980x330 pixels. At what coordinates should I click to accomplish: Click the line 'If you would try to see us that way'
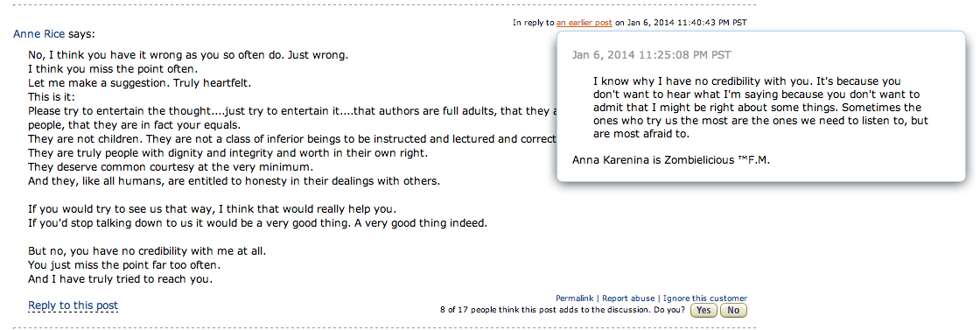pos(213,208)
